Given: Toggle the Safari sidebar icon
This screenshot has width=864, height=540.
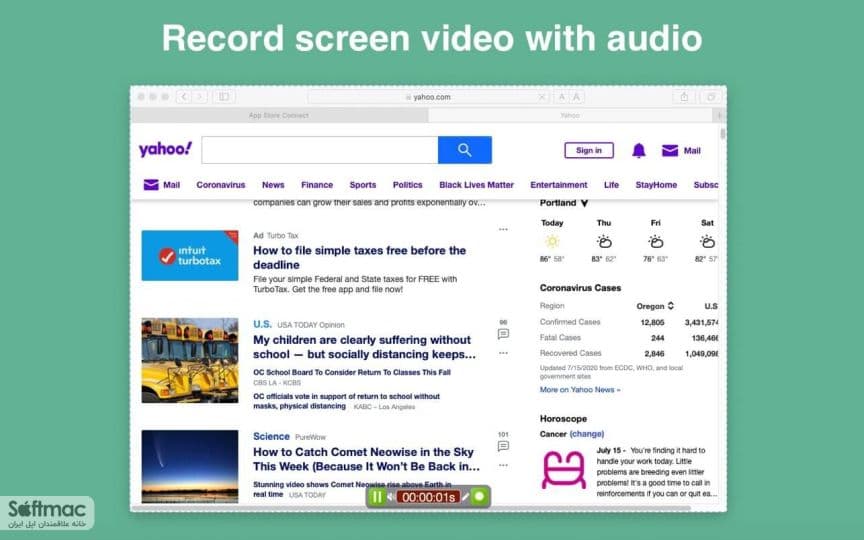Looking at the screenshot, I should point(224,97).
